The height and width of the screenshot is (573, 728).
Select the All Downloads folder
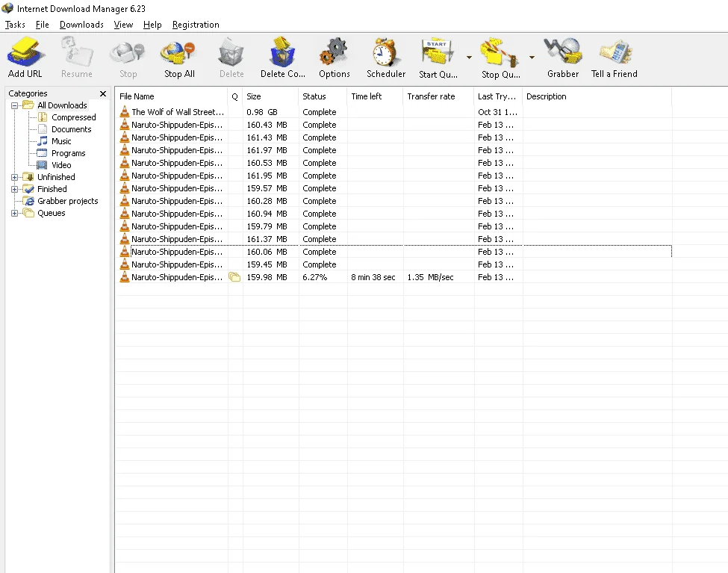[62, 105]
